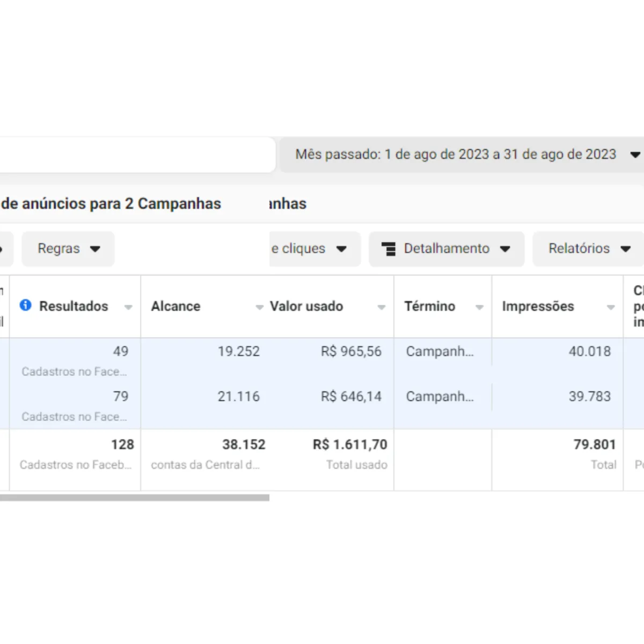The width and height of the screenshot is (644, 644).
Task: Expand the cliques columns dropdown
Action: point(315,248)
